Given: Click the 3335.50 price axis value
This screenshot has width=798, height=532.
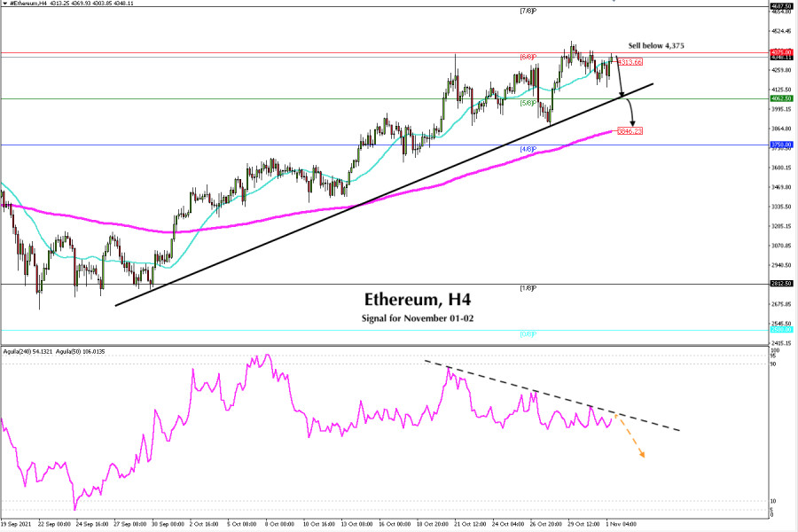Looking at the screenshot, I should 781,207.
